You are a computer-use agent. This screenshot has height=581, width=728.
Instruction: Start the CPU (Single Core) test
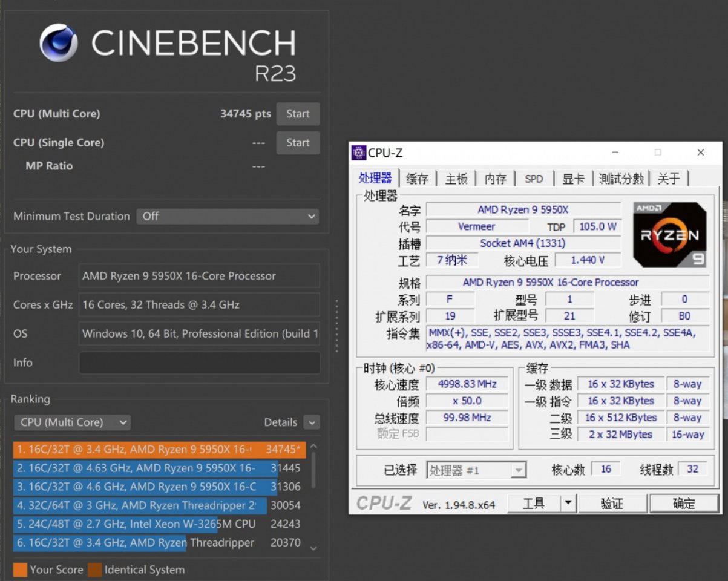[x=298, y=143]
